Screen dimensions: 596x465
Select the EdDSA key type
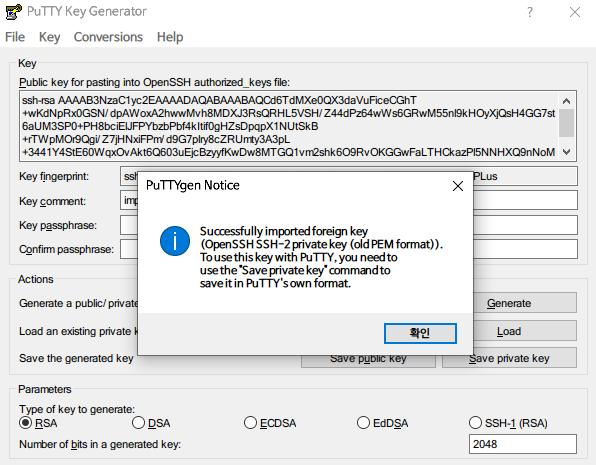(x=382, y=423)
